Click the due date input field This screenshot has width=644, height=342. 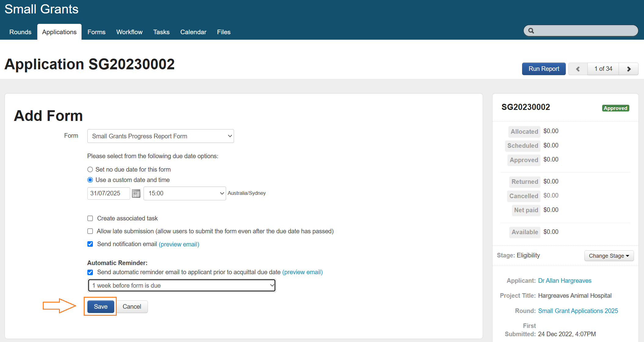coord(108,193)
